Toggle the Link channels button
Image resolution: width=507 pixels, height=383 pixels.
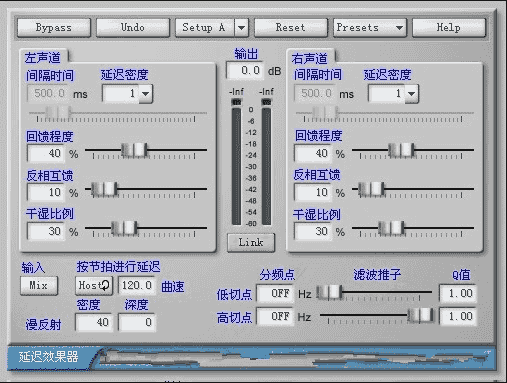tap(251, 242)
